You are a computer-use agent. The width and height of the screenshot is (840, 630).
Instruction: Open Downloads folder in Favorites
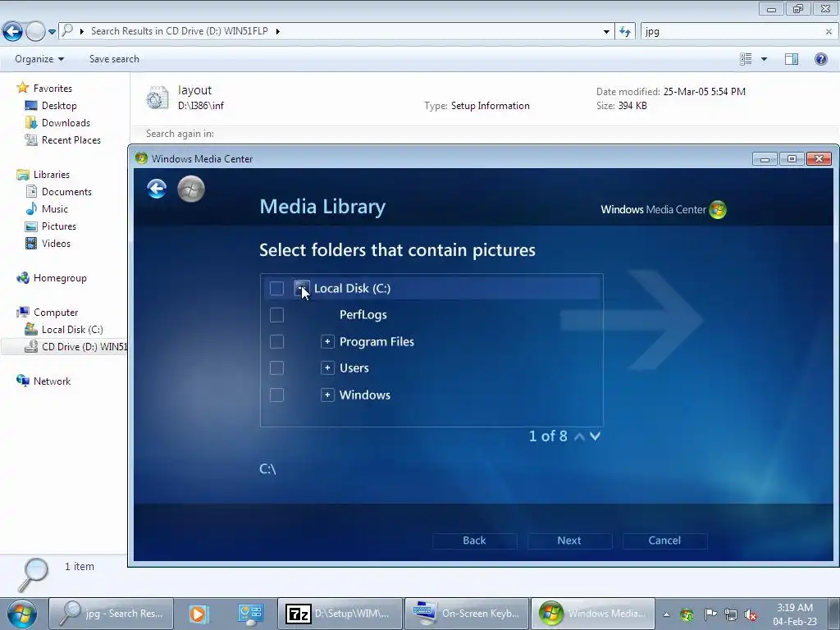pyautogui.click(x=66, y=123)
